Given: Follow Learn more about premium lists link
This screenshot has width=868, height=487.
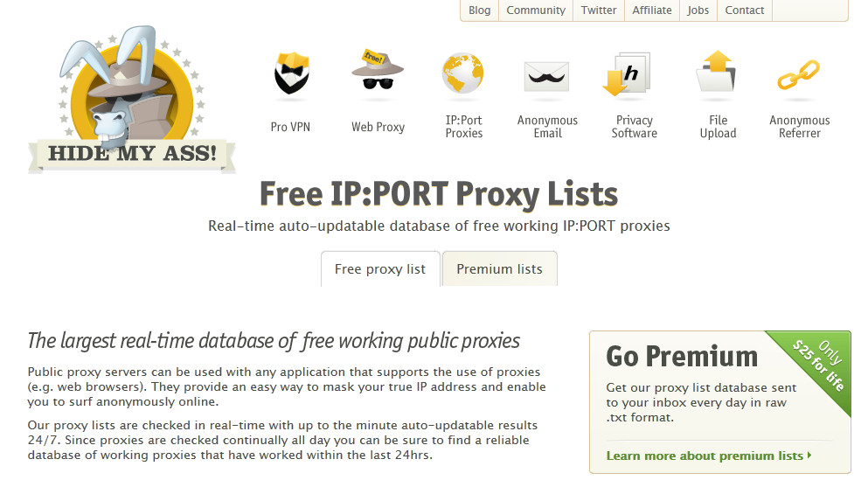Looking at the screenshot, I should click(x=709, y=456).
